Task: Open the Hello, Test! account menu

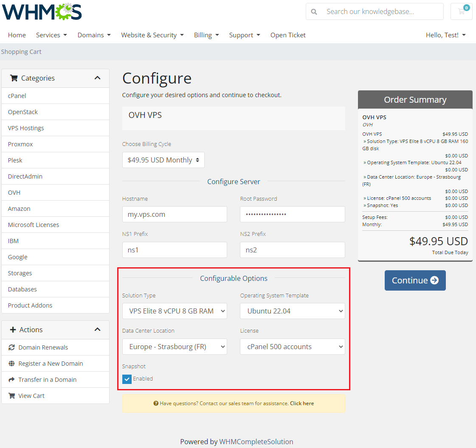Action: click(x=445, y=35)
